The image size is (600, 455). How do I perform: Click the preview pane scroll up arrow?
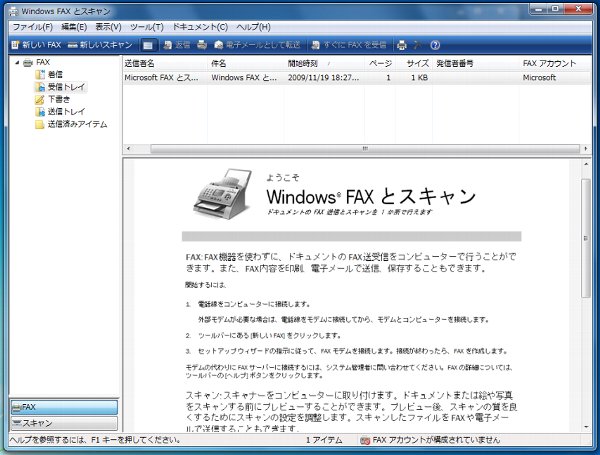(586, 164)
